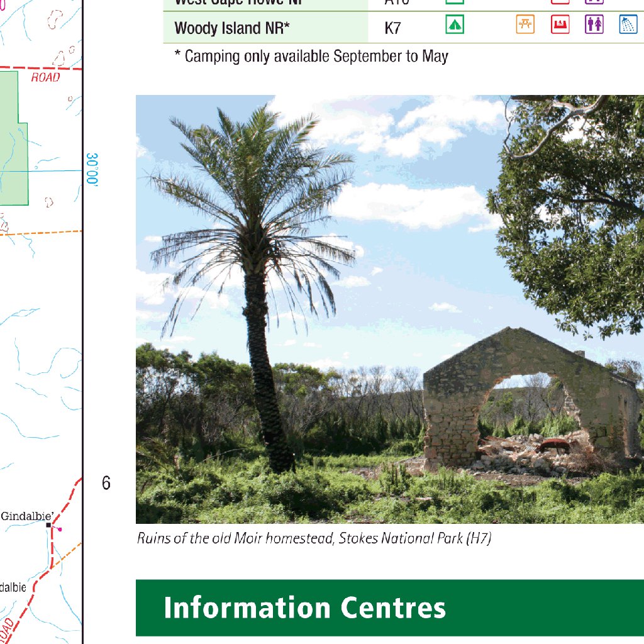Click the ROAD label on the map

click(45, 77)
